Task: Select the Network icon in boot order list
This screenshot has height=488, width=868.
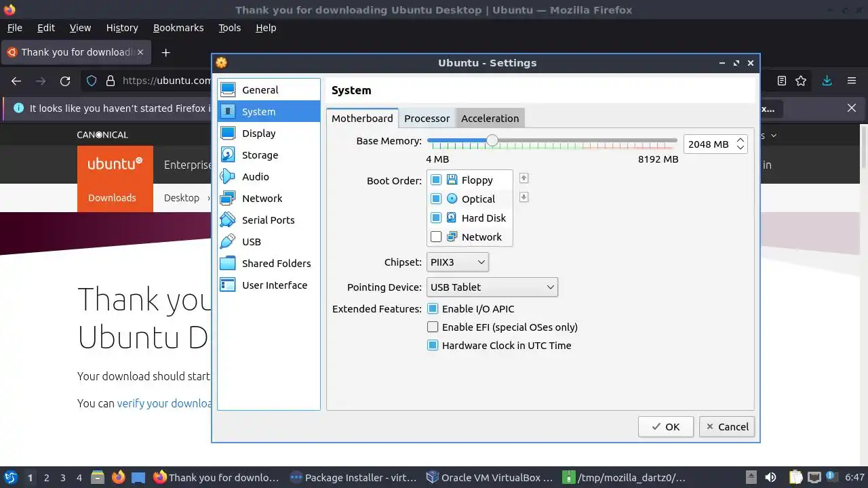Action: 452,237
